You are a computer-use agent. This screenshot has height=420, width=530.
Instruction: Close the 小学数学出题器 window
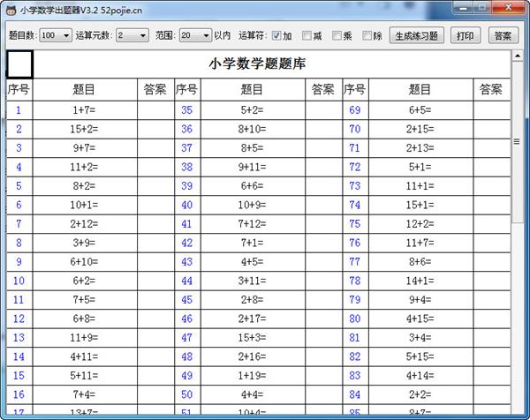pos(509,8)
